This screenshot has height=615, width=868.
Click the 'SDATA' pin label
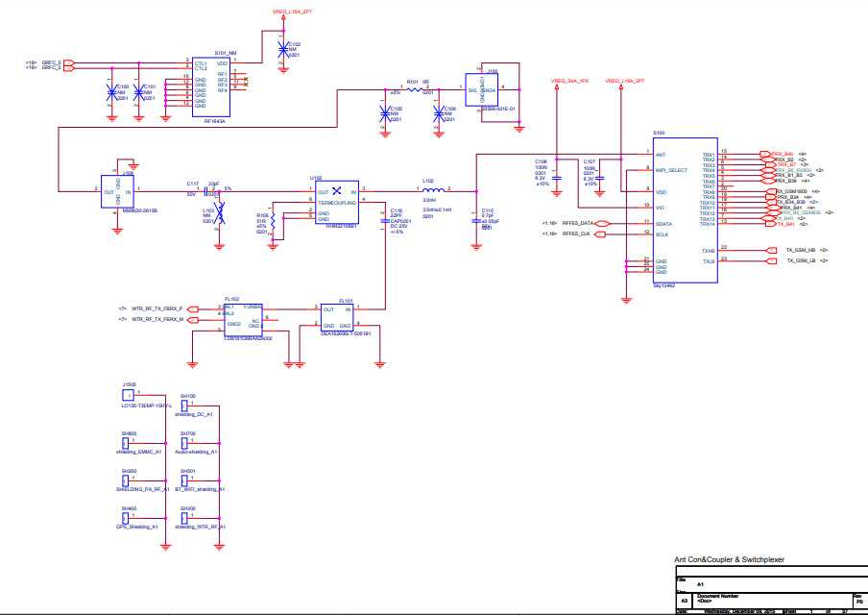[663, 224]
